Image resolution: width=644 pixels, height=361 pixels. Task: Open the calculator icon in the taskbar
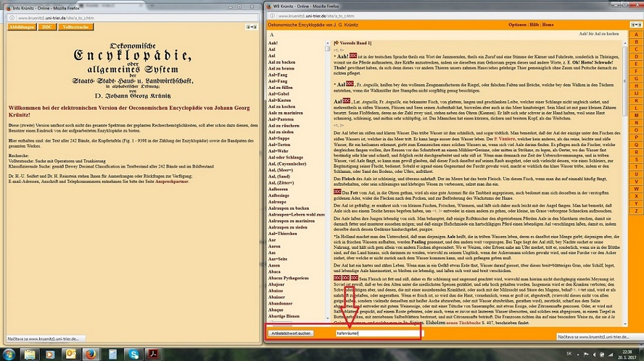[x=112, y=354]
